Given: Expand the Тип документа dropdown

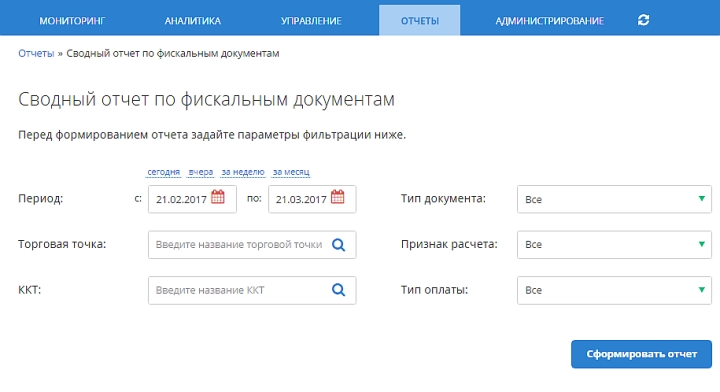Looking at the screenshot, I should (614, 199).
